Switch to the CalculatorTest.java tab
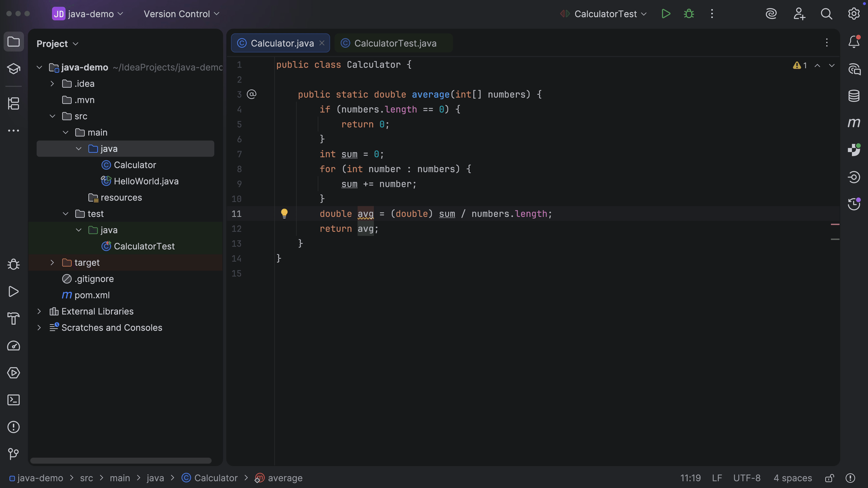This screenshot has width=868, height=488. pos(395,43)
